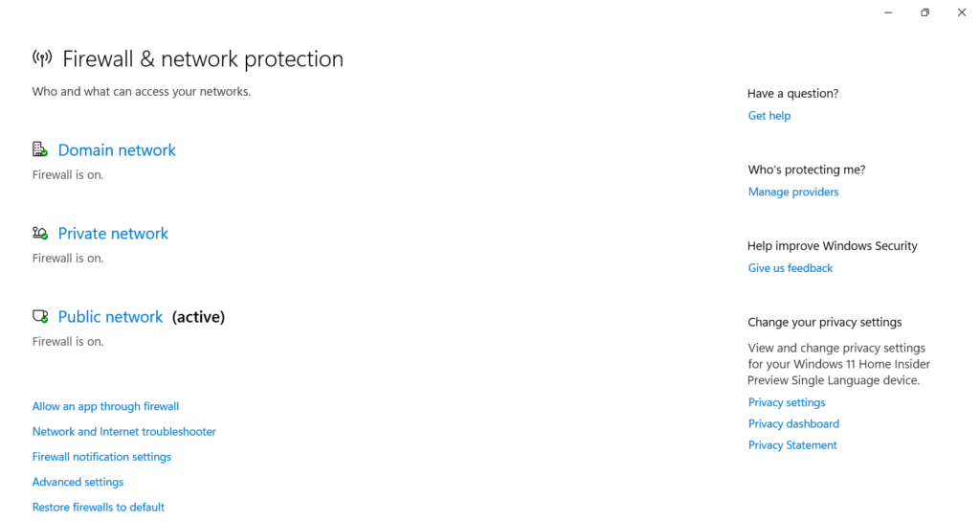980x522 pixels.
Task: Click the firewall antenna header icon
Action: pos(42,58)
